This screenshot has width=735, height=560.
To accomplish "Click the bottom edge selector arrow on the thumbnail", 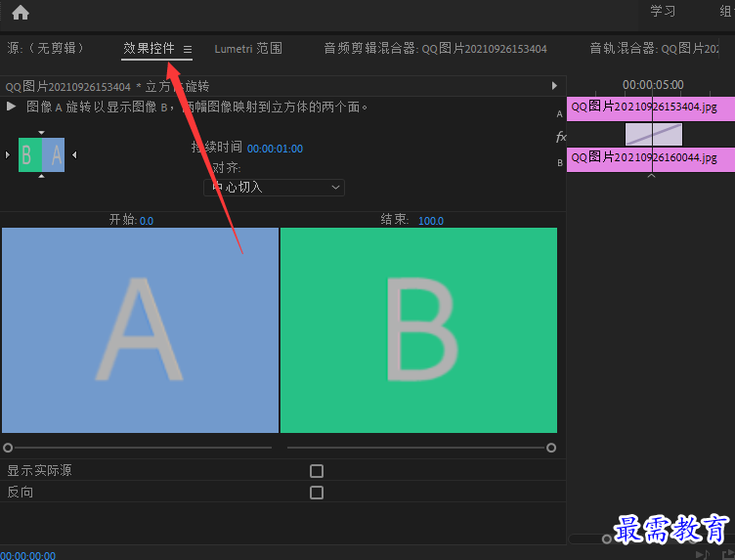I will [x=41, y=176].
